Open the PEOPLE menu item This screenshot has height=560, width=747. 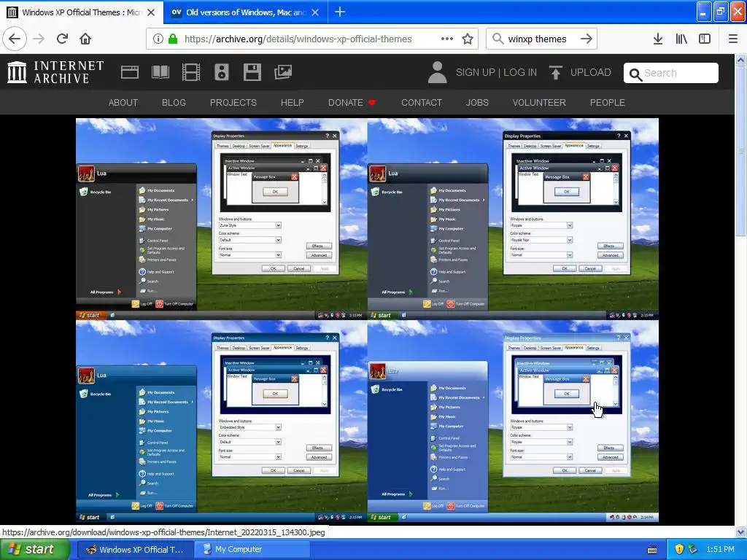[608, 102]
